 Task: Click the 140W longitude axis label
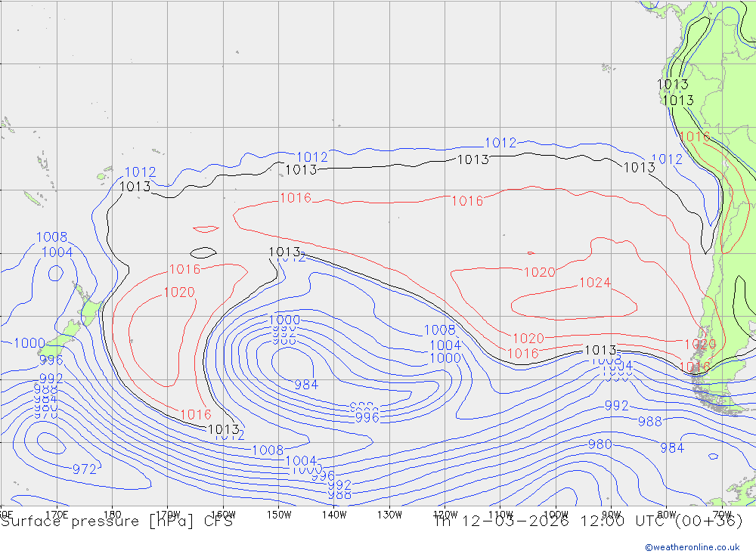point(334,514)
